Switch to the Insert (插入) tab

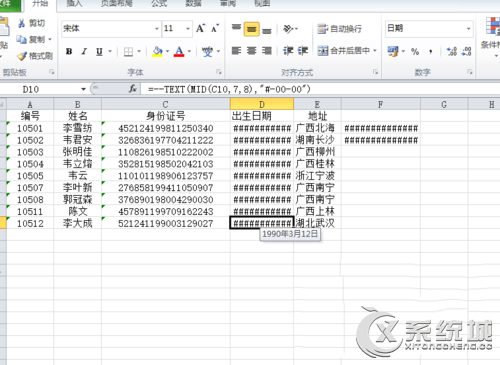tap(74, 4)
